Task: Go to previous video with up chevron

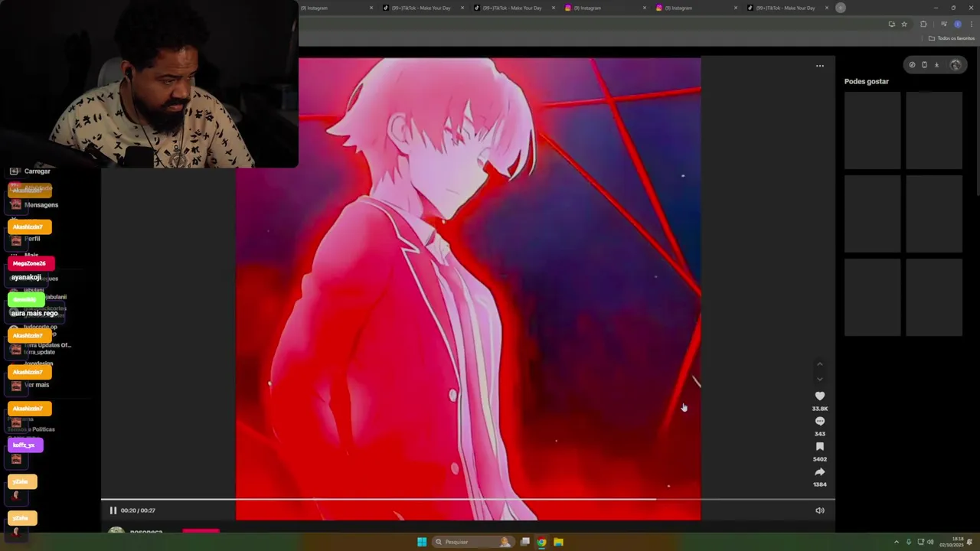Action: 820,364
